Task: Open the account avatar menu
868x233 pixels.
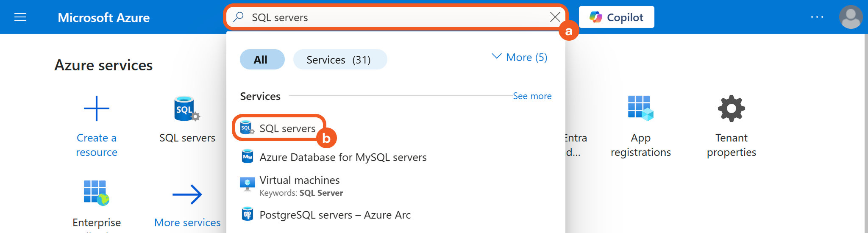Action: tap(850, 17)
